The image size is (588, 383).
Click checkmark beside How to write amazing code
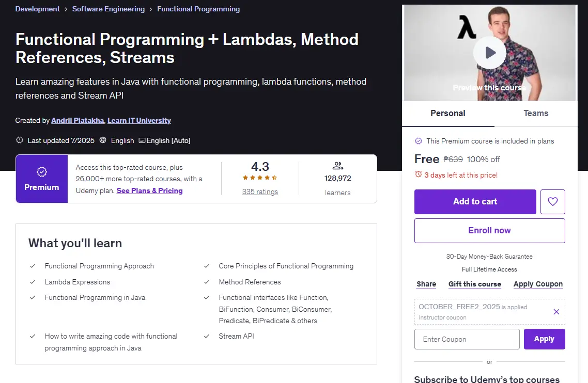pos(33,336)
